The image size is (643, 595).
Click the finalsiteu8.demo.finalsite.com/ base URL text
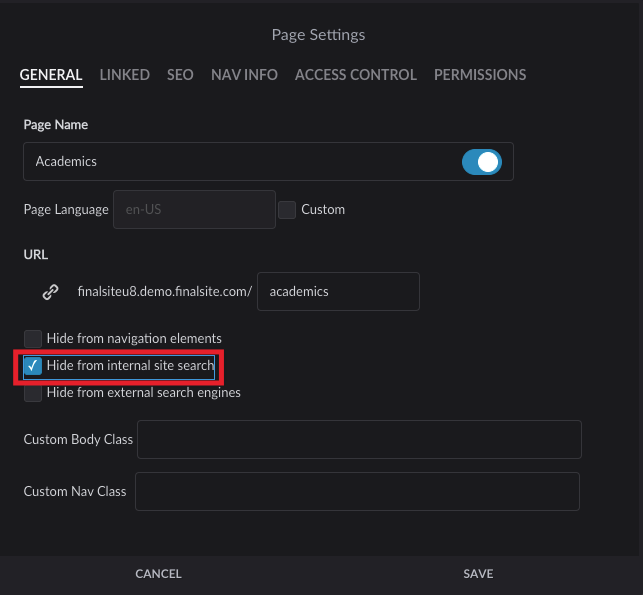[165, 292]
